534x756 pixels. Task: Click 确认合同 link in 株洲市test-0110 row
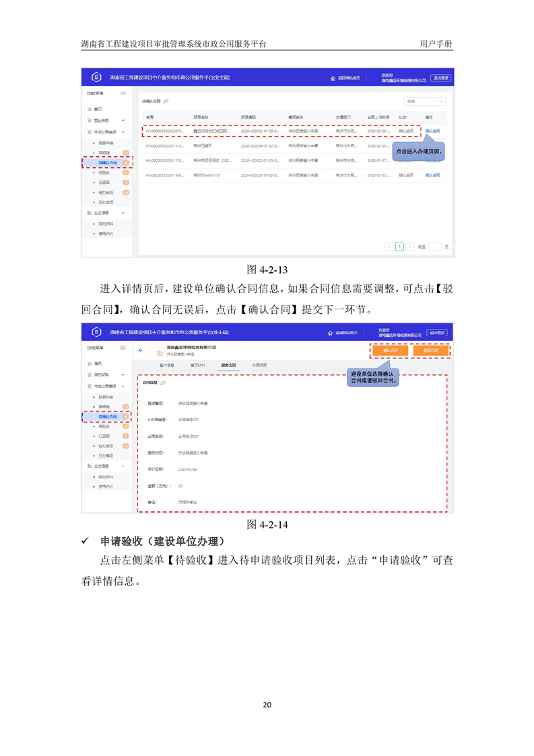[432, 175]
